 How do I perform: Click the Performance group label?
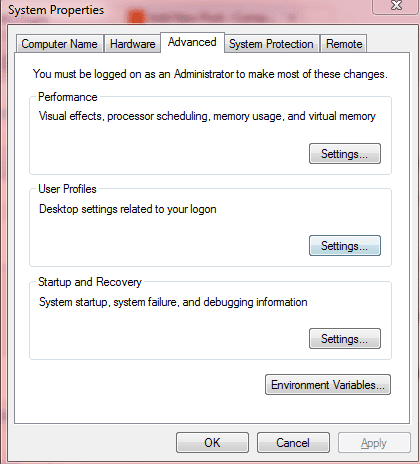point(68,97)
